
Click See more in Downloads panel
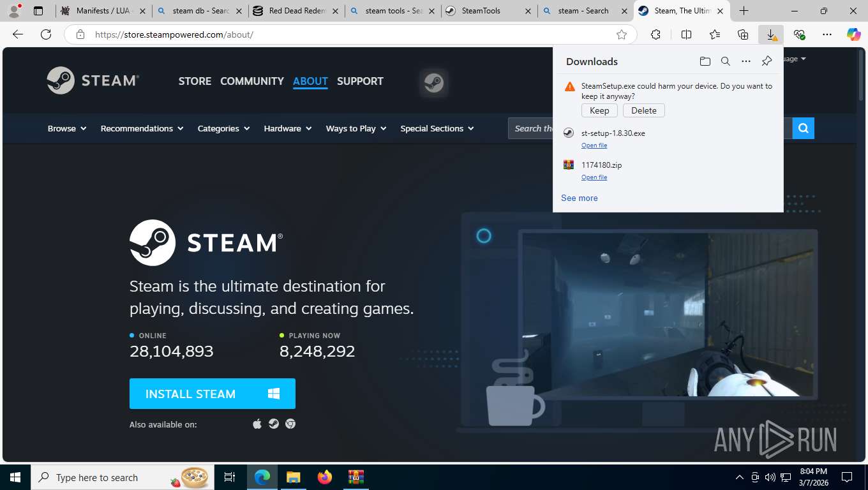tap(580, 198)
